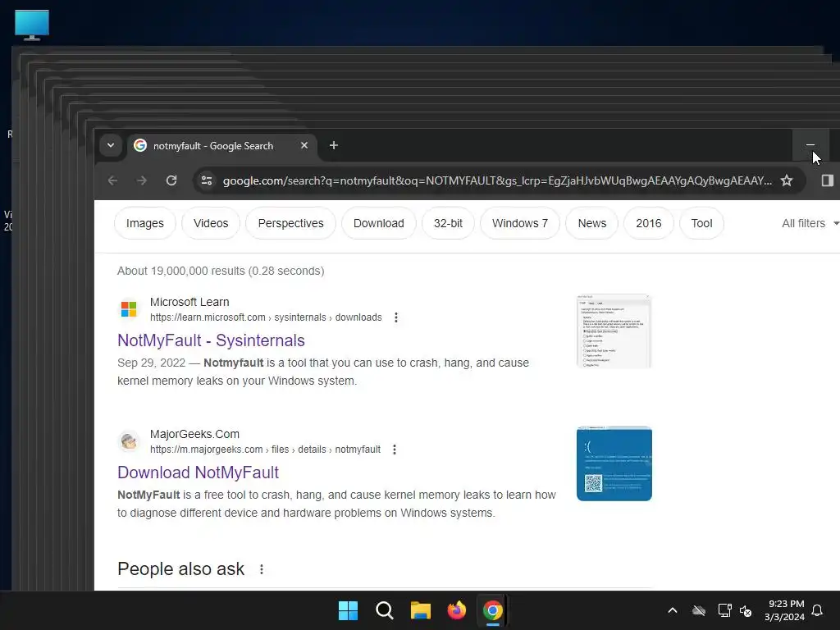Image resolution: width=840 pixels, height=630 pixels.
Task: Open site information icon in address bar
Action: click(x=207, y=180)
